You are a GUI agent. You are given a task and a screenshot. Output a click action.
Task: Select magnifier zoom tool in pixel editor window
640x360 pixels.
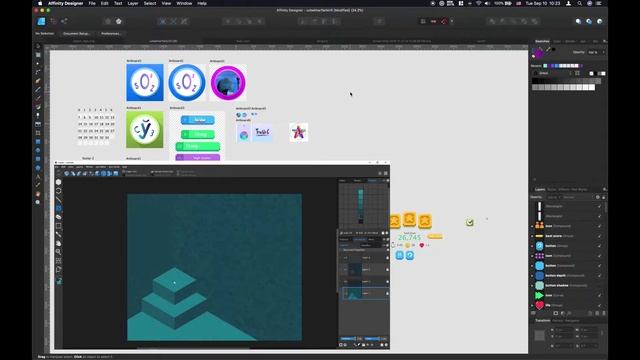(58, 252)
